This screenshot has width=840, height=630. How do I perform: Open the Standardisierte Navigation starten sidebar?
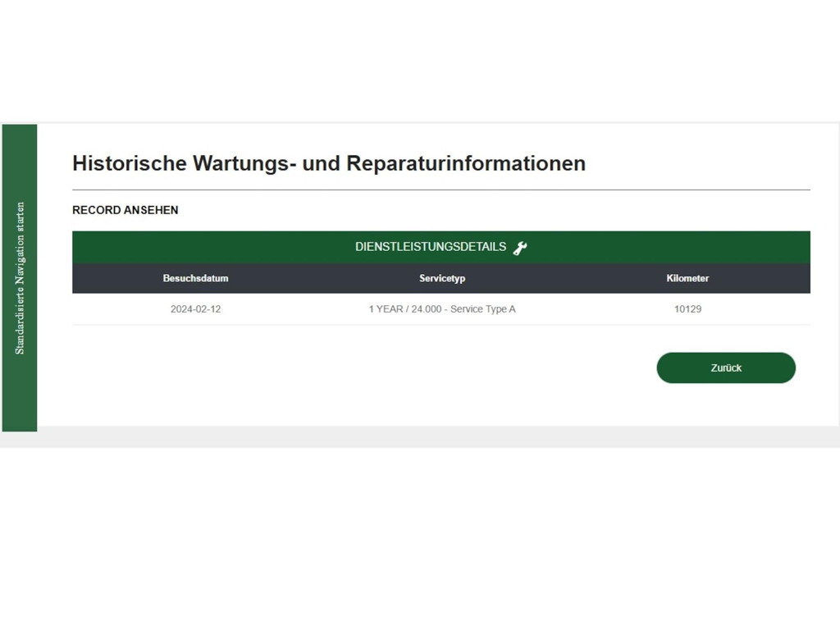tap(20, 277)
